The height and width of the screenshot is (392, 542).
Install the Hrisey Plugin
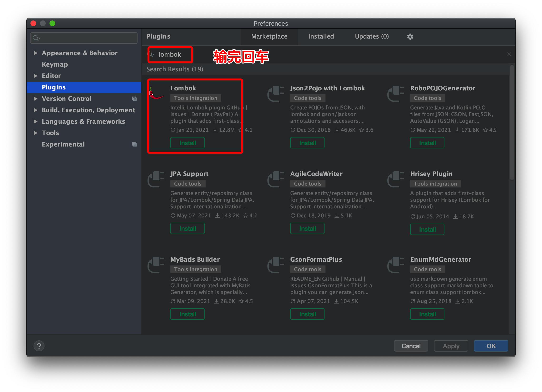(x=427, y=230)
